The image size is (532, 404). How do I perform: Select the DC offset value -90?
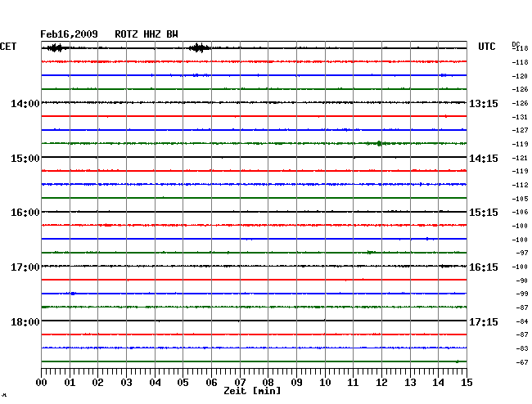(x=522, y=281)
